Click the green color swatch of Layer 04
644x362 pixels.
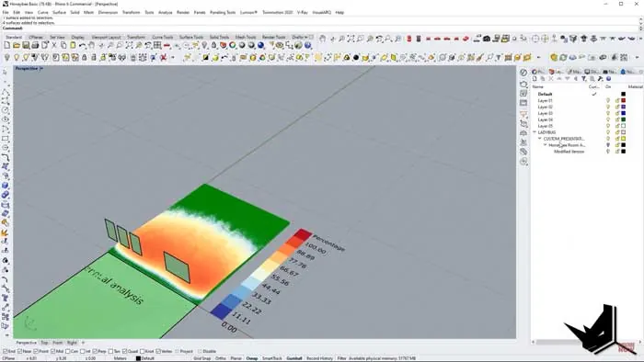coord(623,119)
